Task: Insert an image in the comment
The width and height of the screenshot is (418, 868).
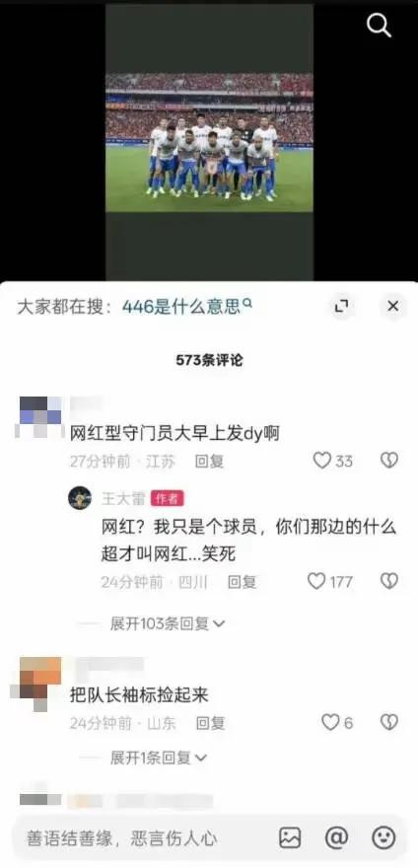Action: point(290,837)
